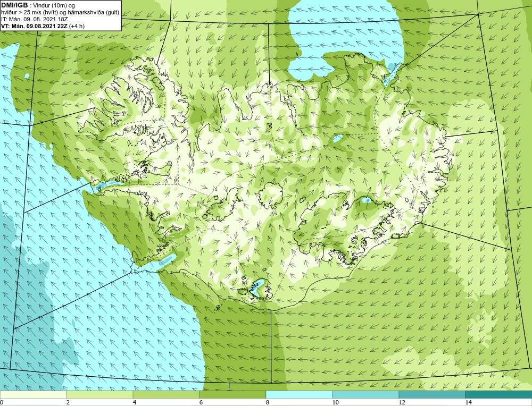The height and width of the screenshot is (406, 532).
Task: Click the valid time line 'VT: Mán. 09.08.2021 22Z'
Action: 34,26
